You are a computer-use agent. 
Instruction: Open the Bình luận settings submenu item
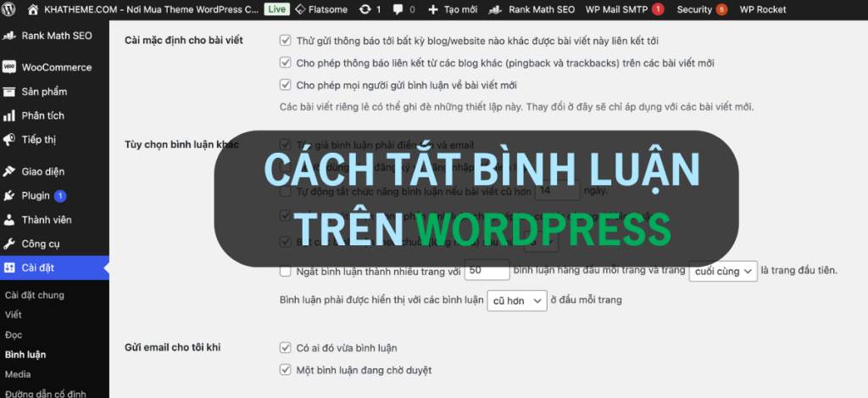[25, 355]
